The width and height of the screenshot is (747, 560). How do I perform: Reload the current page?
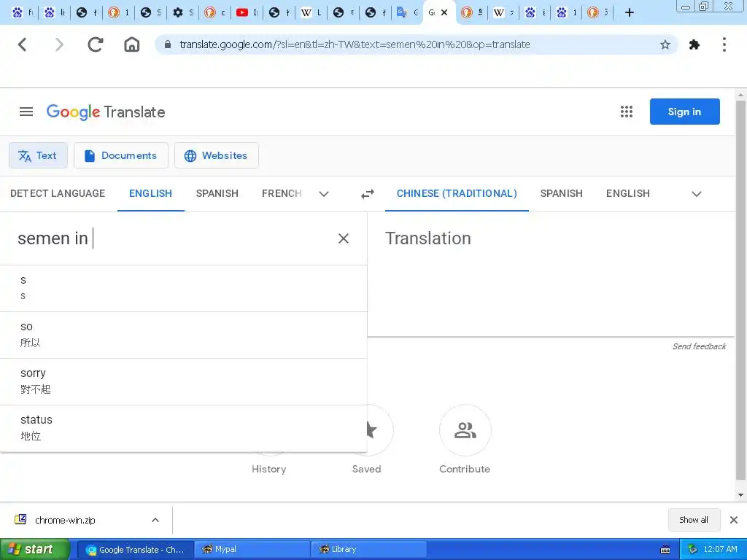[x=96, y=44]
